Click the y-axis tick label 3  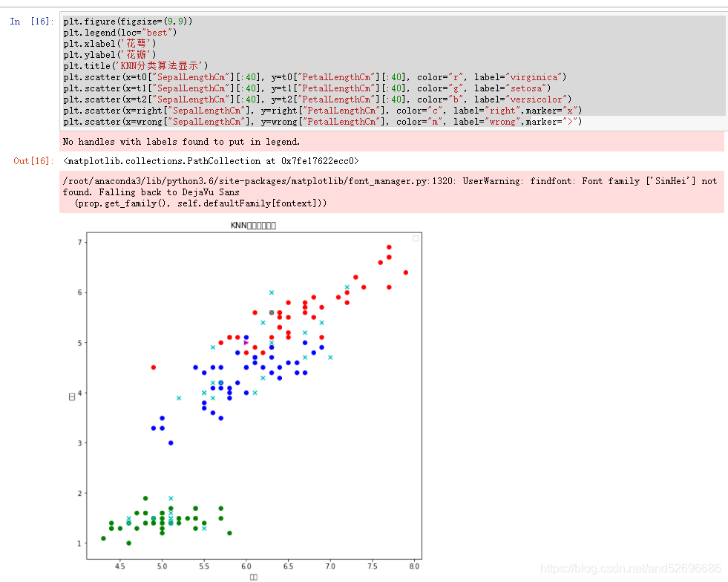[80, 443]
